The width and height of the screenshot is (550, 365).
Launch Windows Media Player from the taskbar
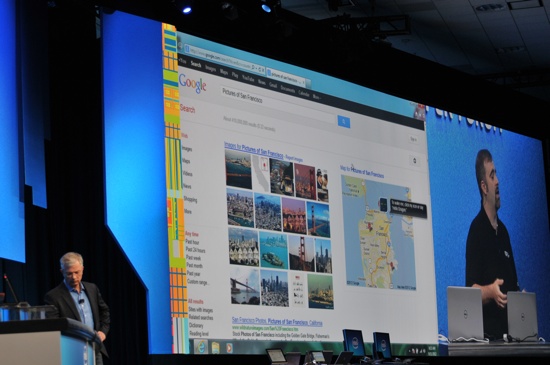click(x=229, y=348)
